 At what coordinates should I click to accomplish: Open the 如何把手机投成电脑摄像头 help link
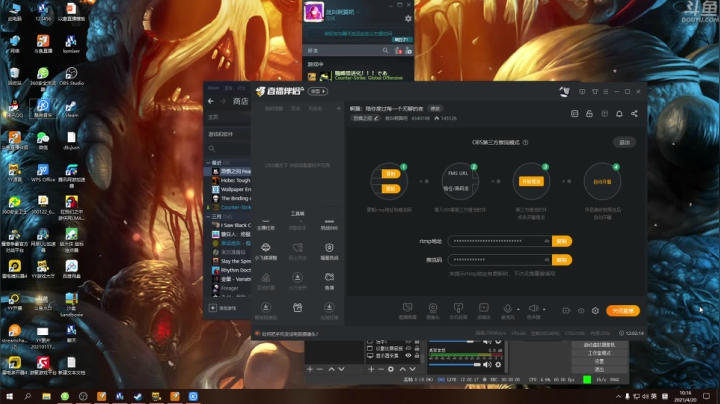click(x=290, y=334)
